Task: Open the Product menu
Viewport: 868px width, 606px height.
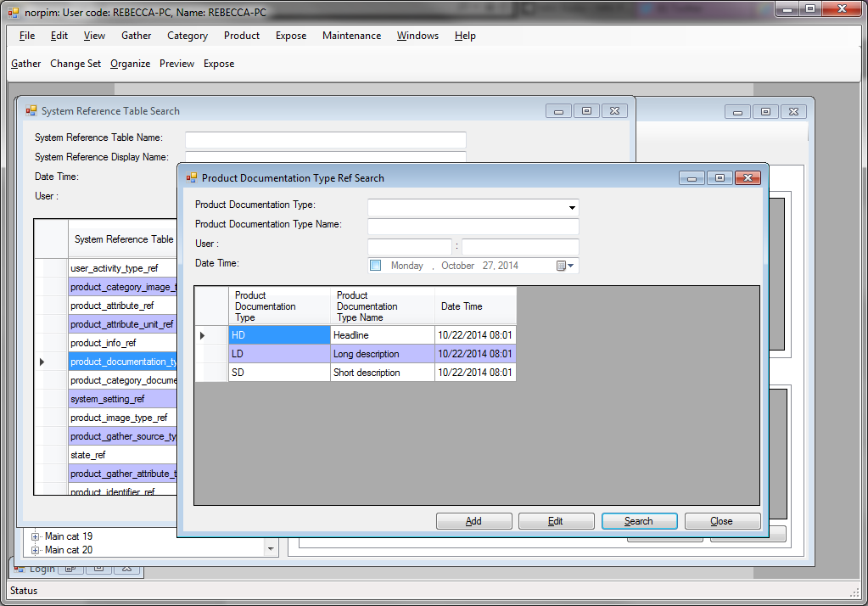Action: 241,36
